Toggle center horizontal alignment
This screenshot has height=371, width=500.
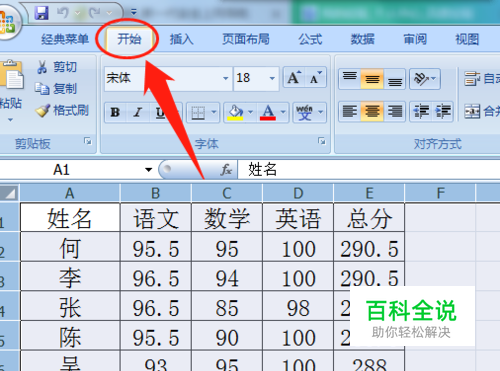coord(372,111)
